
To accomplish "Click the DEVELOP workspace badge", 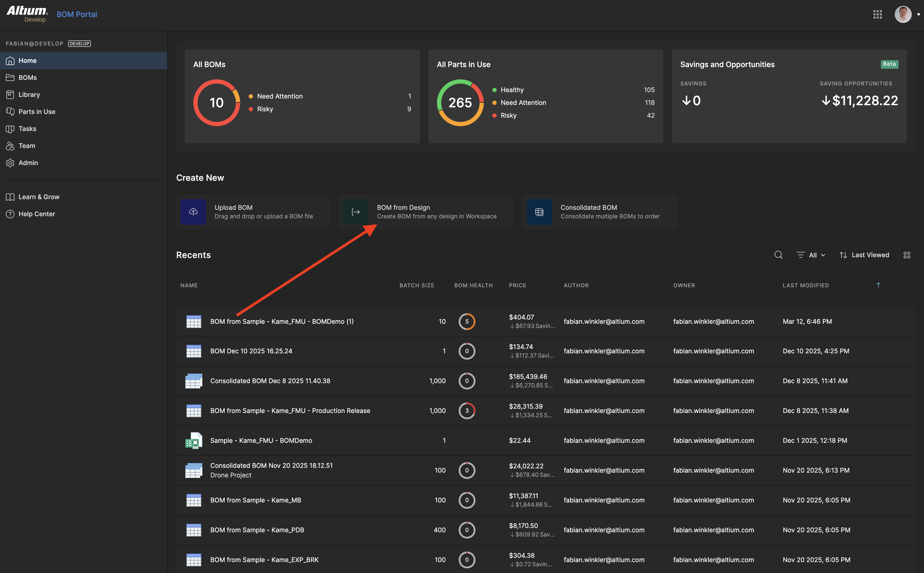I will (79, 44).
